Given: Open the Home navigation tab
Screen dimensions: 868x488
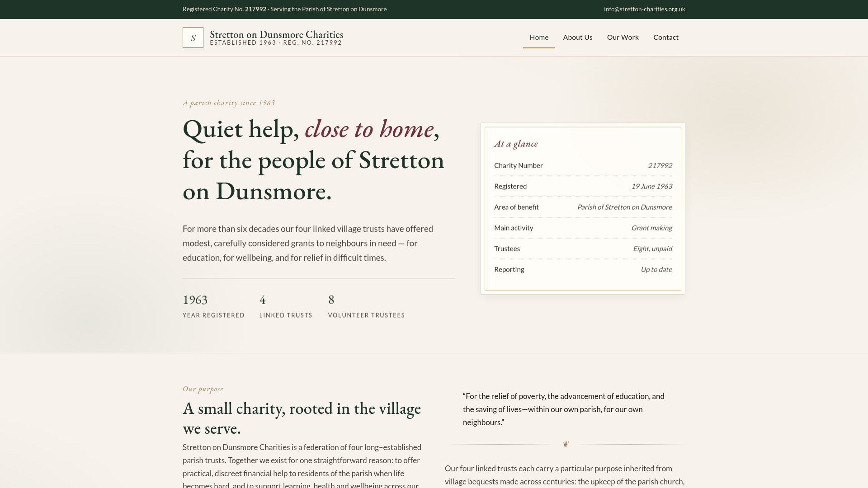Looking at the screenshot, I should [x=539, y=38].
